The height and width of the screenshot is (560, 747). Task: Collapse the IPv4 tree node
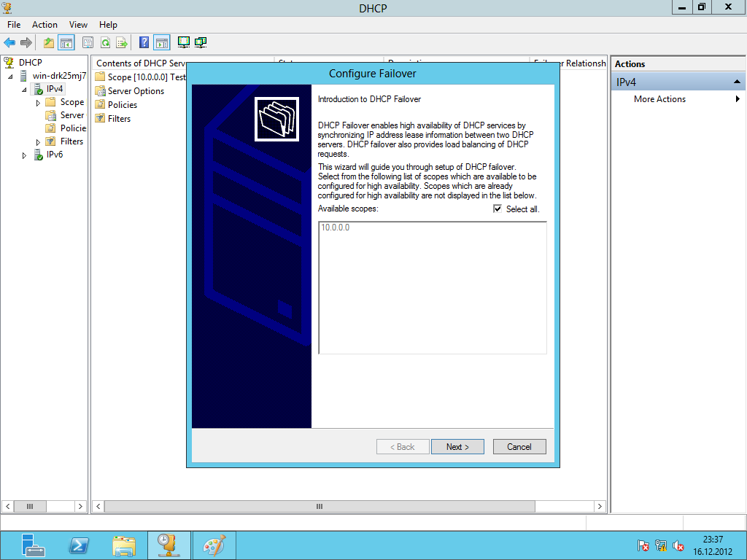[x=24, y=90]
